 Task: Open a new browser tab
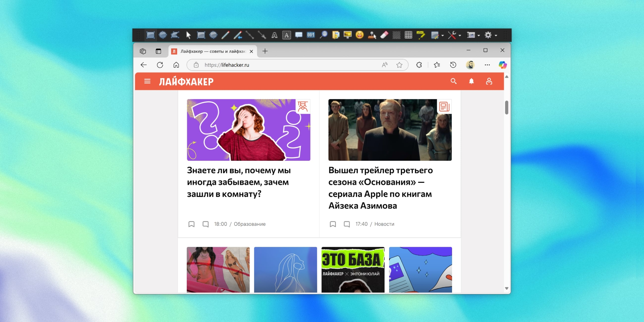(265, 51)
